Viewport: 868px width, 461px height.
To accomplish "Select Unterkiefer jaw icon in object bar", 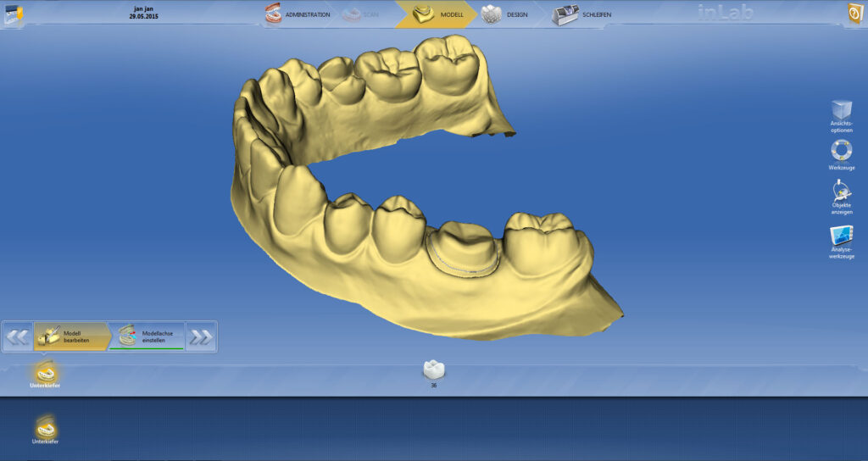I will [47, 372].
